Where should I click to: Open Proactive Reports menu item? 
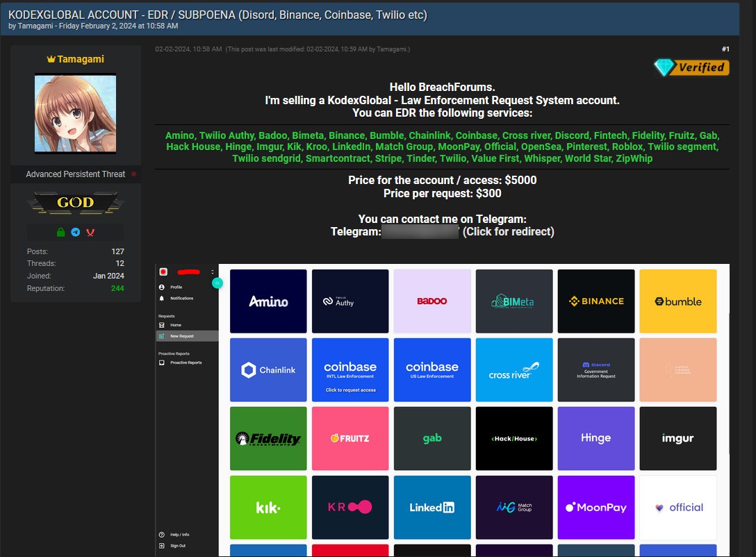click(186, 363)
